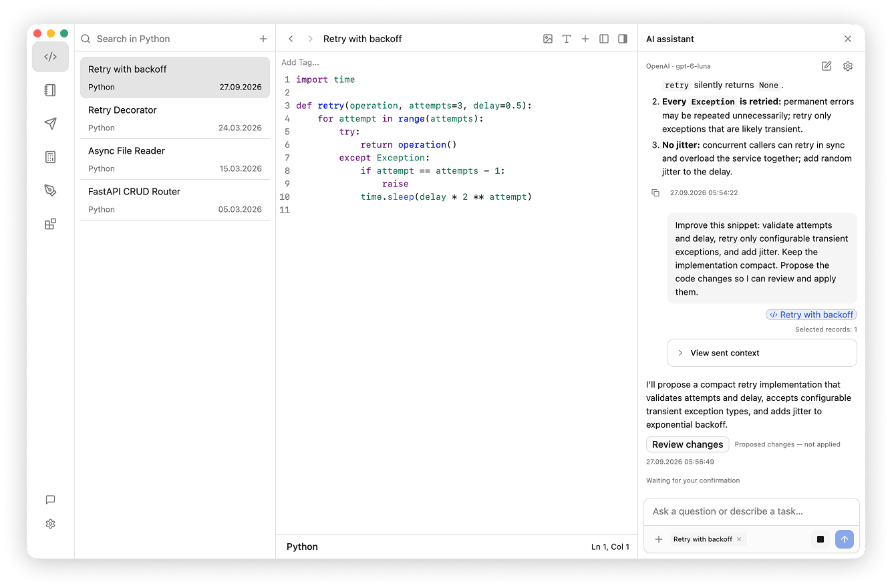Open the code snippets section in sidebar
The height and width of the screenshot is (588, 892).
tap(50, 57)
